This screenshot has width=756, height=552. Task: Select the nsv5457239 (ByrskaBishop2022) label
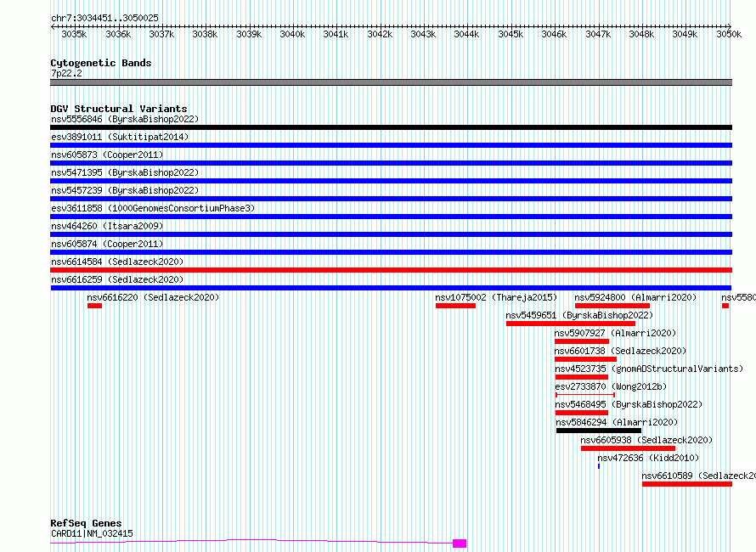point(125,190)
